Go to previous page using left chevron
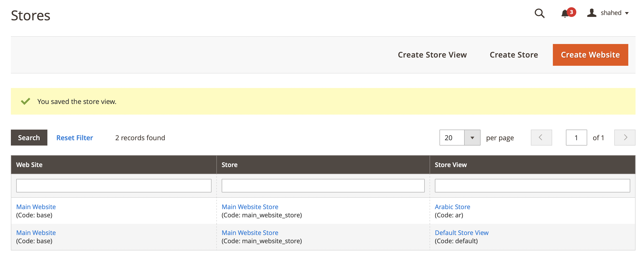 [x=541, y=138]
